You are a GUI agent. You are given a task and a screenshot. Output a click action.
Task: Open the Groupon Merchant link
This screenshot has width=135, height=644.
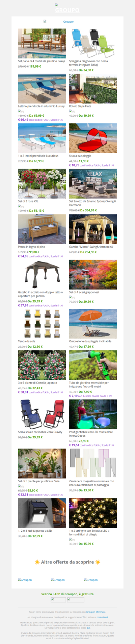96,612
